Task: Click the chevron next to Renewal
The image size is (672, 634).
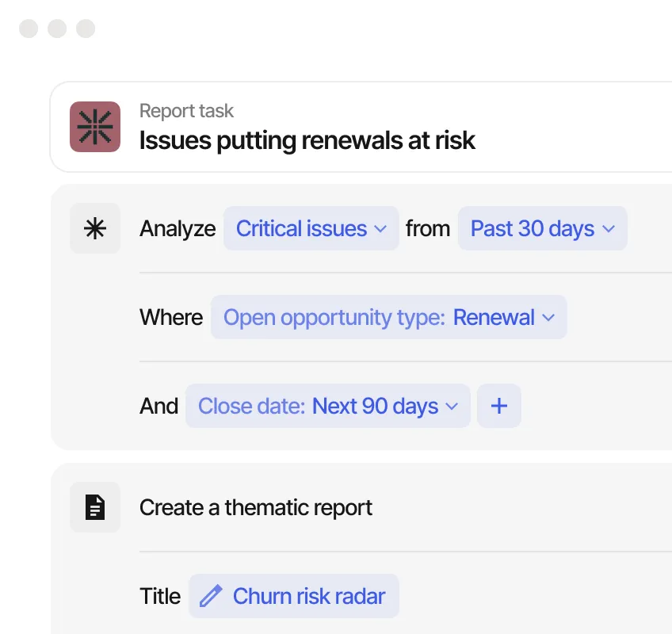Action: tap(548, 318)
